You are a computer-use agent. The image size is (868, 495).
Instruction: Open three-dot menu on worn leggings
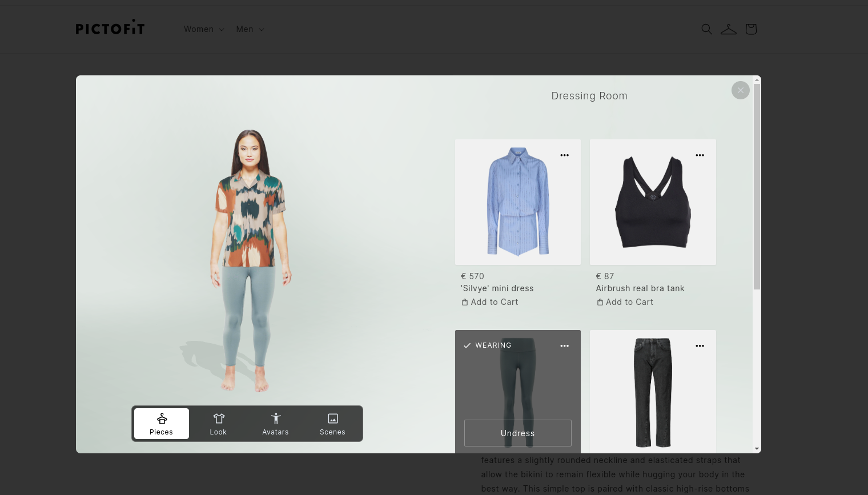[x=564, y=346]
